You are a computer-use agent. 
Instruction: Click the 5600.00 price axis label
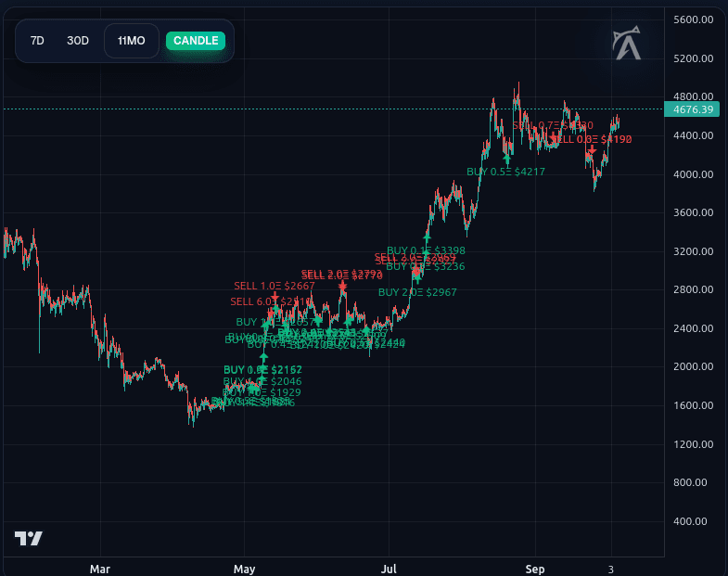coord(693,19)
